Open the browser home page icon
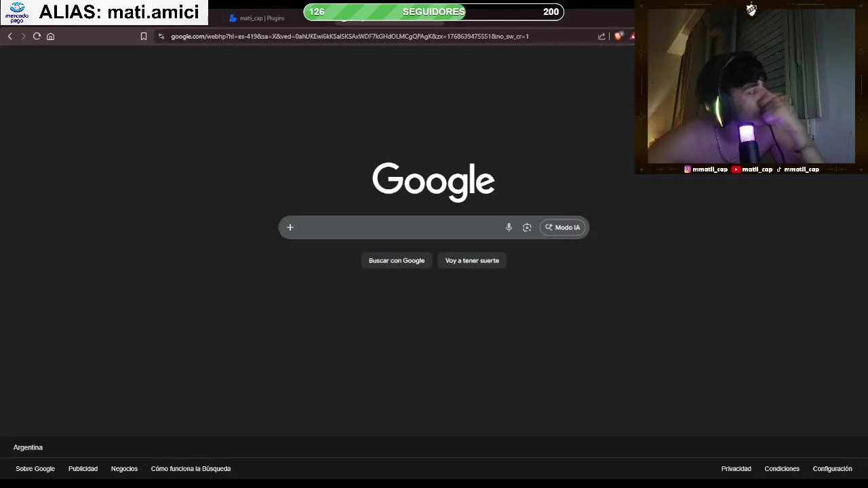 [x=50, y=36]
